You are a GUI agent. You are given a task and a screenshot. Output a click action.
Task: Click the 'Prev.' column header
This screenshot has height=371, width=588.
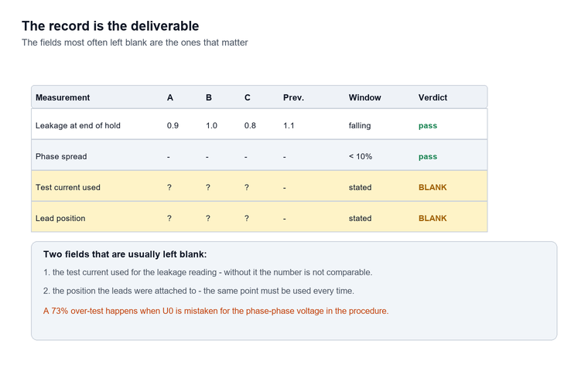tap(294, 97)
